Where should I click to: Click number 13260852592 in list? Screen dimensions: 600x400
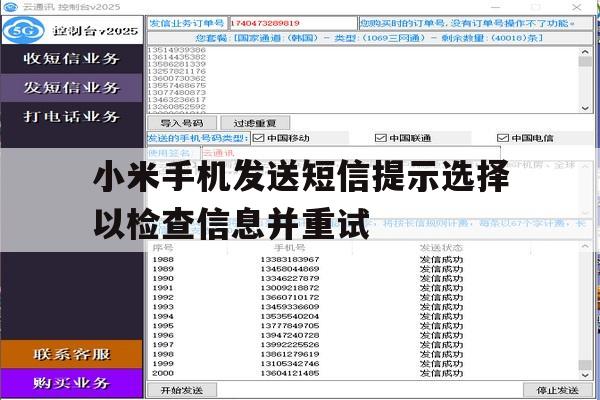coord(176,106)
